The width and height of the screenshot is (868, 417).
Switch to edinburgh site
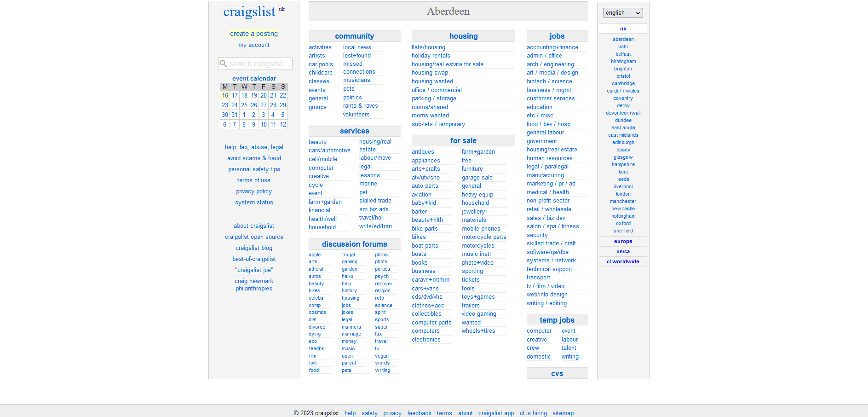[623, 143]
